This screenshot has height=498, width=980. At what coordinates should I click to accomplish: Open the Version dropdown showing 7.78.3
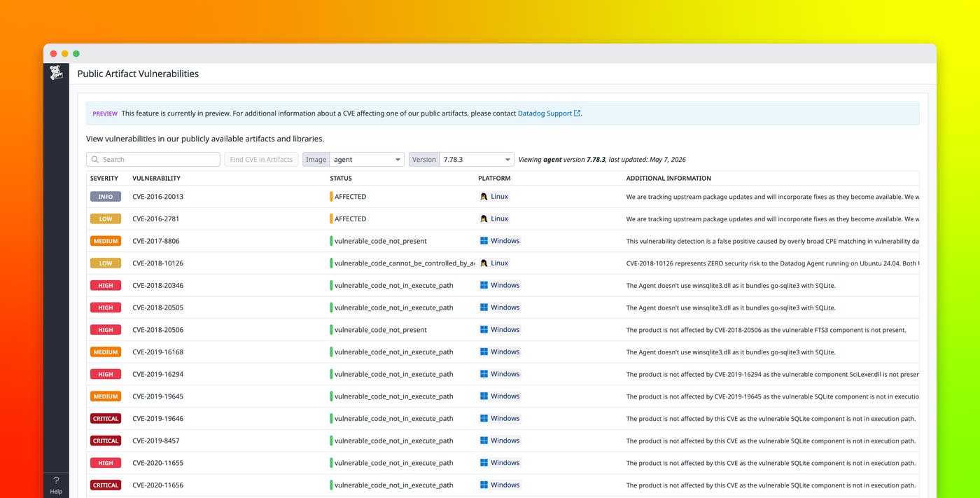pyautogui.click(x=477, y=160)
